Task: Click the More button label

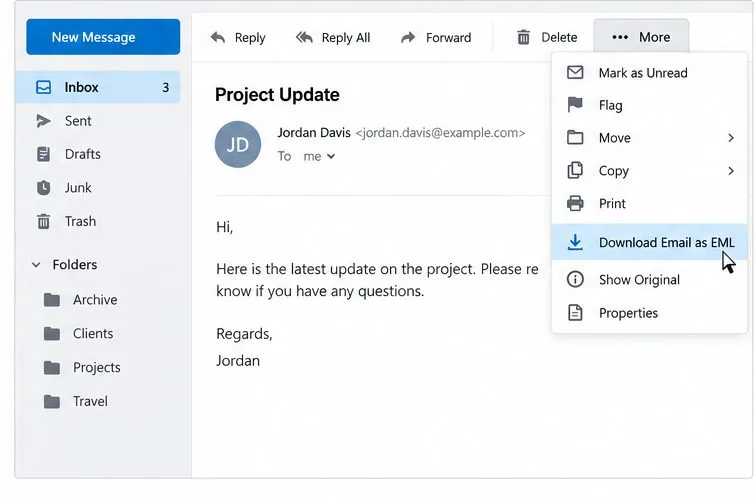Action: pyautogui.click(x=654, y=37)
